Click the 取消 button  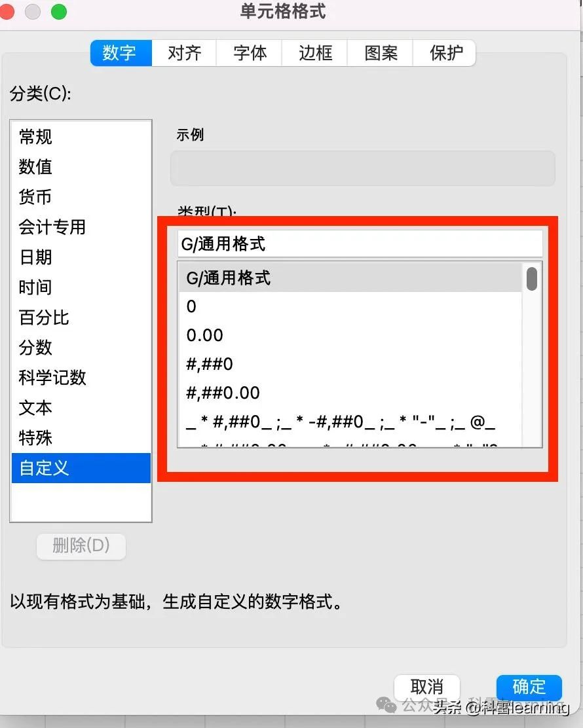(427, 687)
